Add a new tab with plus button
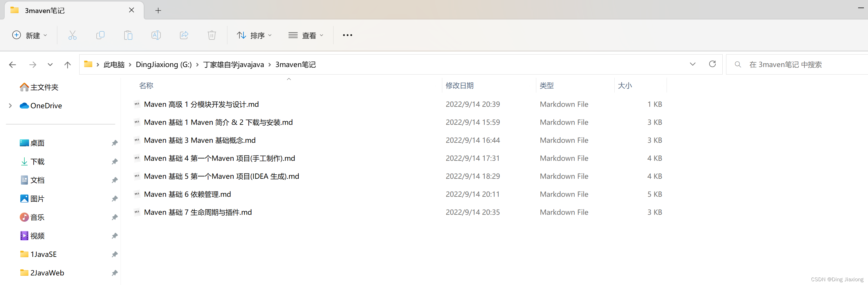The image size is (868, 285). [158, 10]
